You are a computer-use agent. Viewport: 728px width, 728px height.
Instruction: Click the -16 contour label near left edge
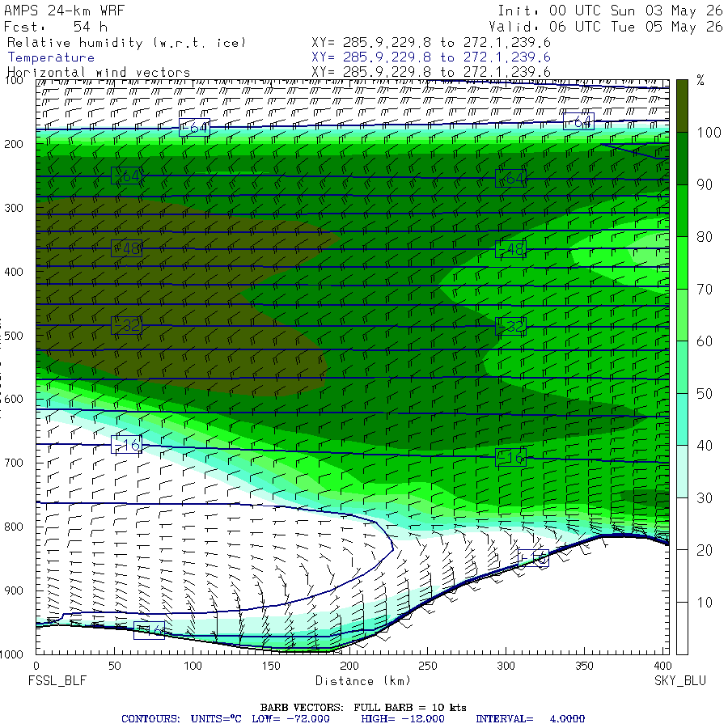point(127,445)
